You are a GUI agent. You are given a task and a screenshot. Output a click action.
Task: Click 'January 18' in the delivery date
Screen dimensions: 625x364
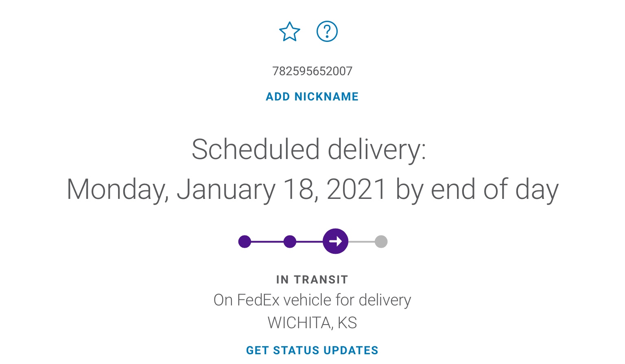[x=247, y=190]
